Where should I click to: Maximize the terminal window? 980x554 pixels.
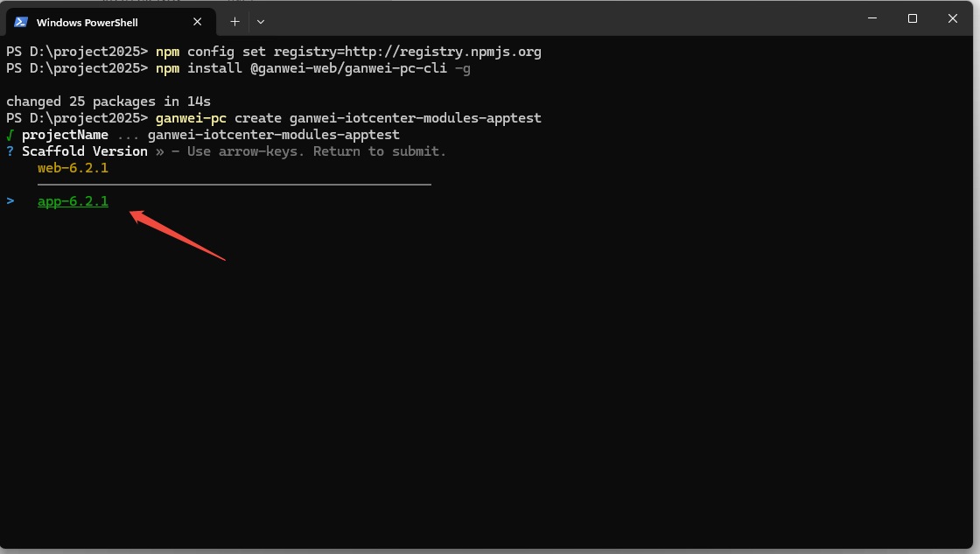pyautogui.click(x=913, y=18)
